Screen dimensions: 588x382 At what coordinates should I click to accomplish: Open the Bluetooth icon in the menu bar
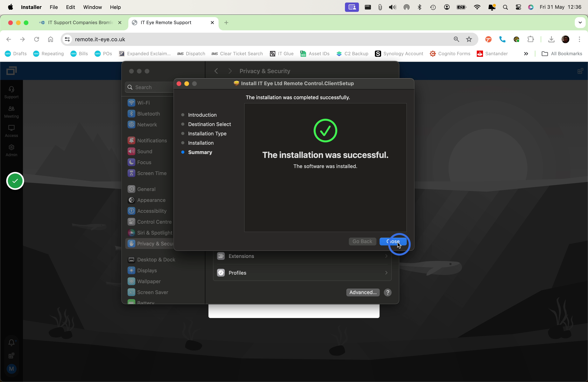coord(419,7)
